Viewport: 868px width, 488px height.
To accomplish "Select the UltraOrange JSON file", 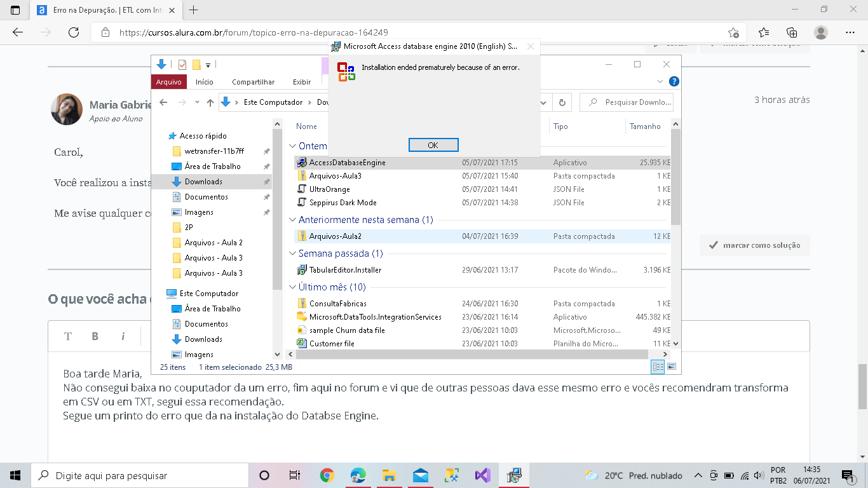I will [x=483, y=189].
